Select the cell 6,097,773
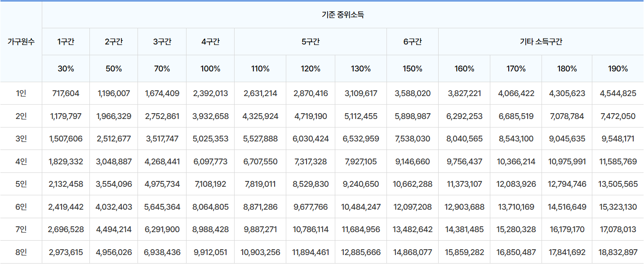The image size is (644, 264). tap(210, 162)
